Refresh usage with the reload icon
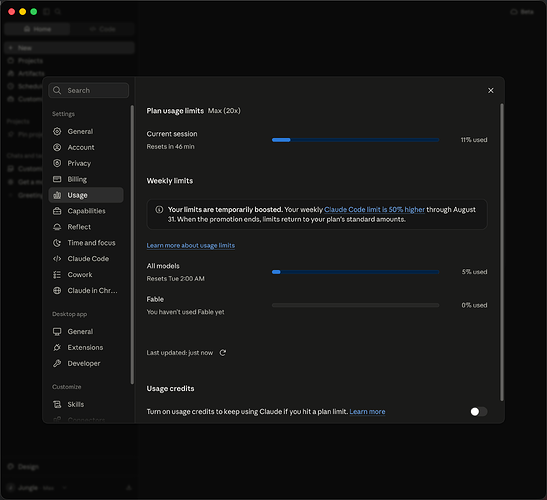Screen dimensions: 547x500 tap(223, 353)
